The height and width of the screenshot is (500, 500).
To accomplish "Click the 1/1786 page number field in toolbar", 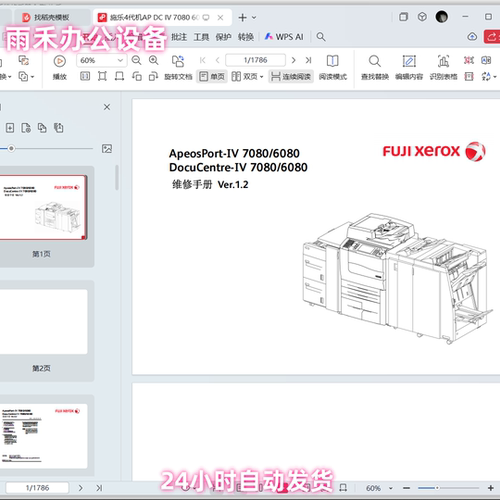I will 256,60.
